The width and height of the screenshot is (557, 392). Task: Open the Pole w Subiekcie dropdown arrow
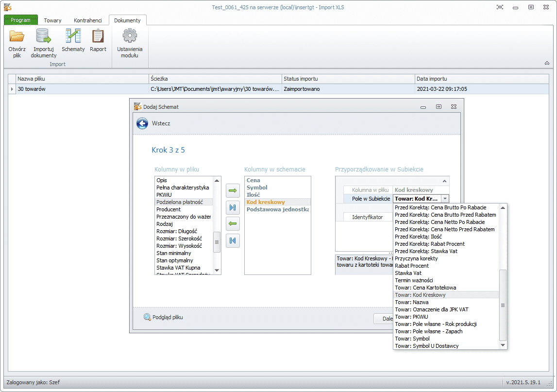tap(445, 199)
